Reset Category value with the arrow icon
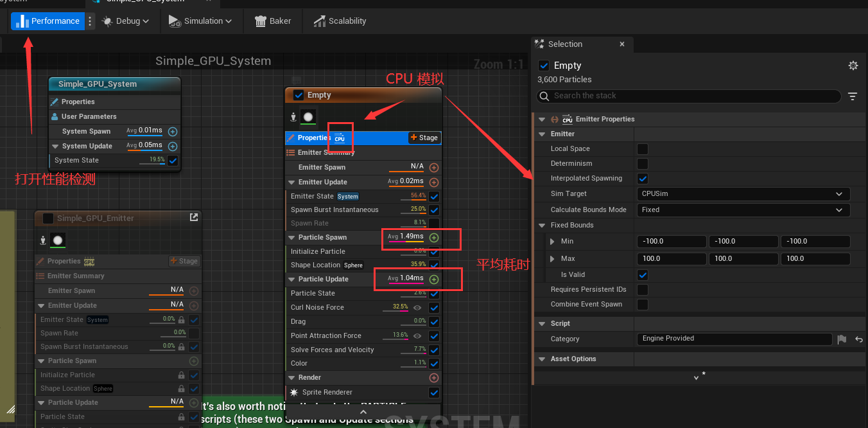 (x=858, y=339)
